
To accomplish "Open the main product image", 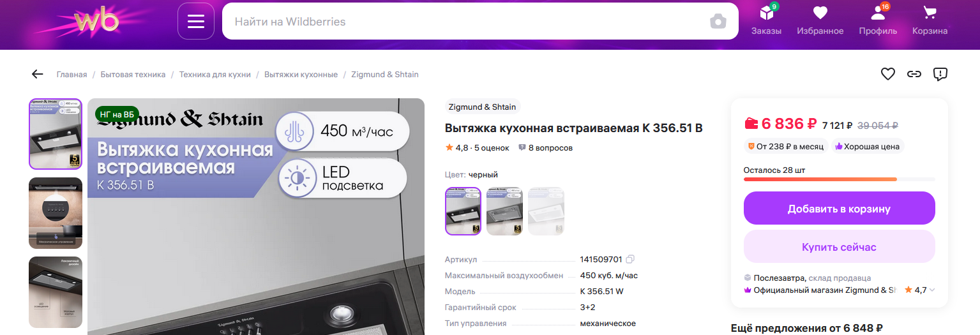I will [256, 217].
